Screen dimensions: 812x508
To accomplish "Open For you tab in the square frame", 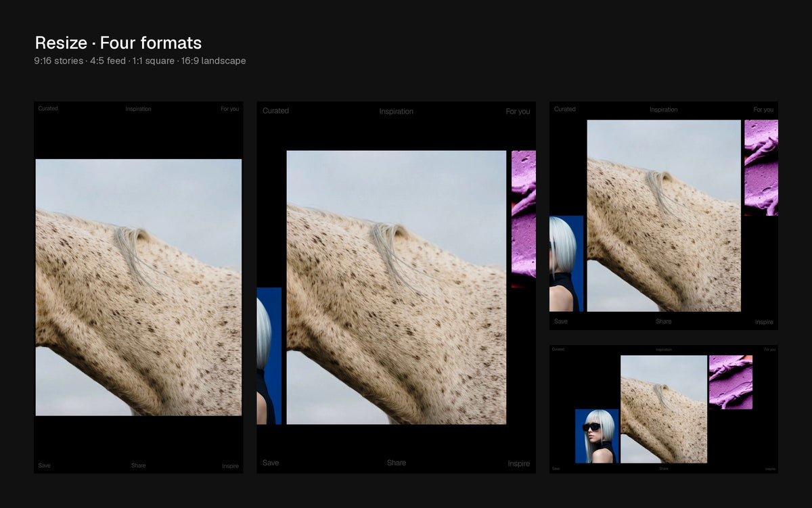I will (763, 110).
